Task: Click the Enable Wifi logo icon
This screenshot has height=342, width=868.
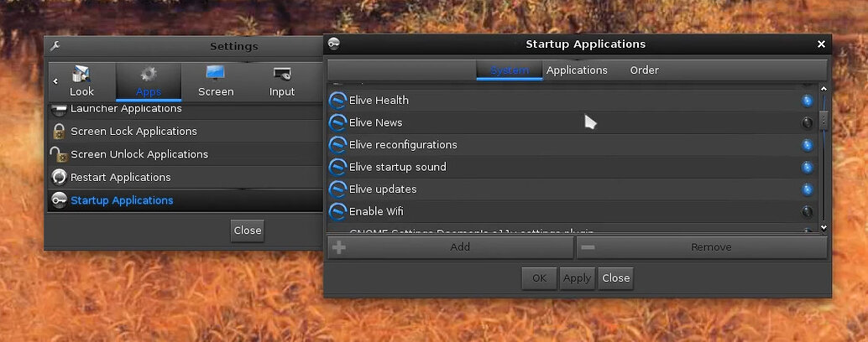Action: [x=337, y=211]
